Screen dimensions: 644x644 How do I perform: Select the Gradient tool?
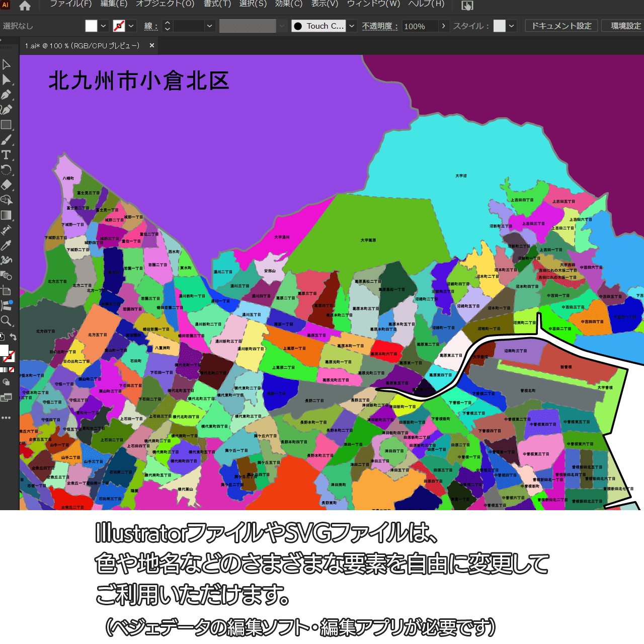point(7,215)
